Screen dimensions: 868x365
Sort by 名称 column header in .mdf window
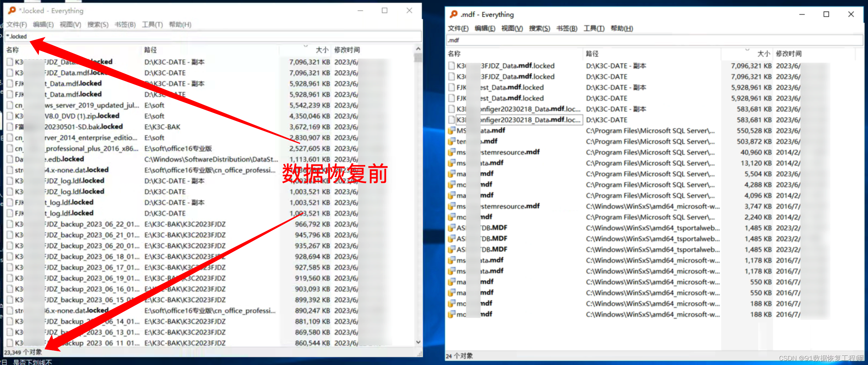point(454,54)
